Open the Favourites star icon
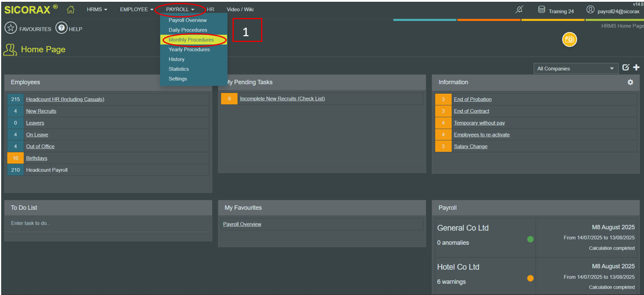 (10, 29)
